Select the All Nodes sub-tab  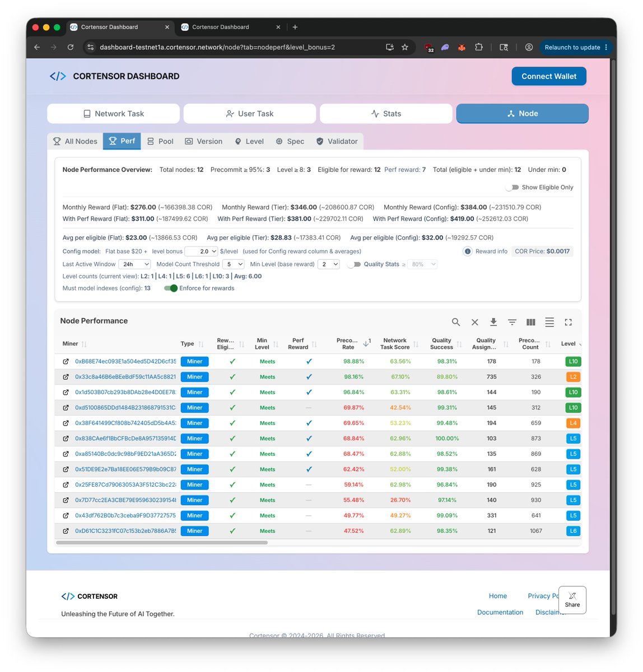pyautogui.click(x=75, y=141)
